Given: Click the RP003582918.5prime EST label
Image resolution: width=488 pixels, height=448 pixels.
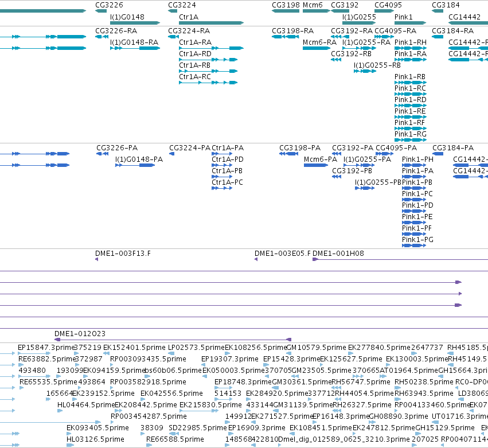Looking at the screenshot, I should click(148, 381).
